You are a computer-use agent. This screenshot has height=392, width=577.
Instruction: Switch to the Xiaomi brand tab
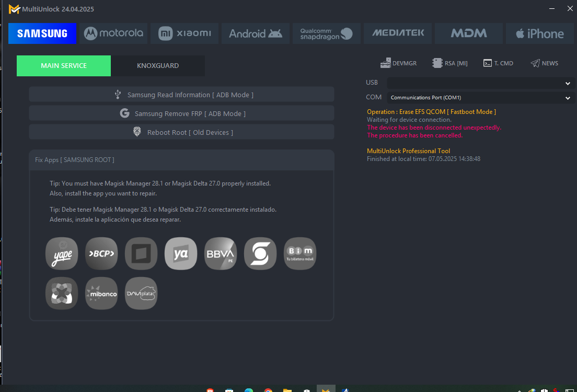(184, 33)
